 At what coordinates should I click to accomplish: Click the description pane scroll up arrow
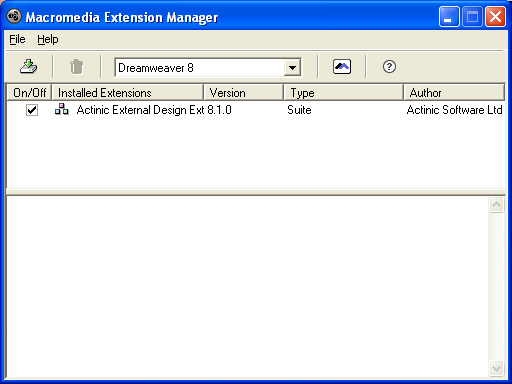496,204
